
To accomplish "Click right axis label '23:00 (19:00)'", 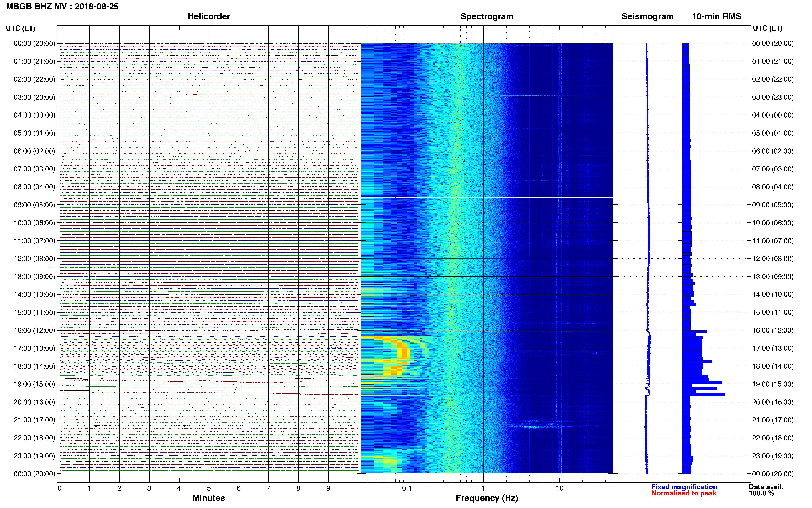I will (773, 456).
